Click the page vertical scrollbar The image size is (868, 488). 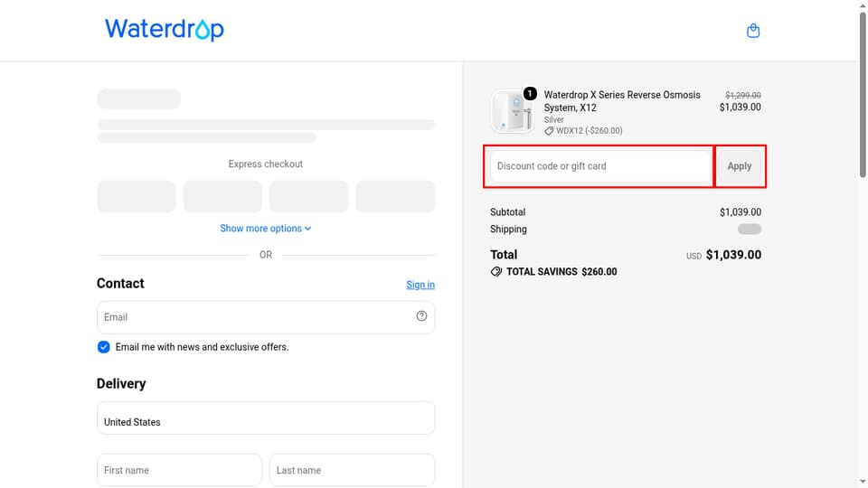pyautogui.click(x=863, y=94)
